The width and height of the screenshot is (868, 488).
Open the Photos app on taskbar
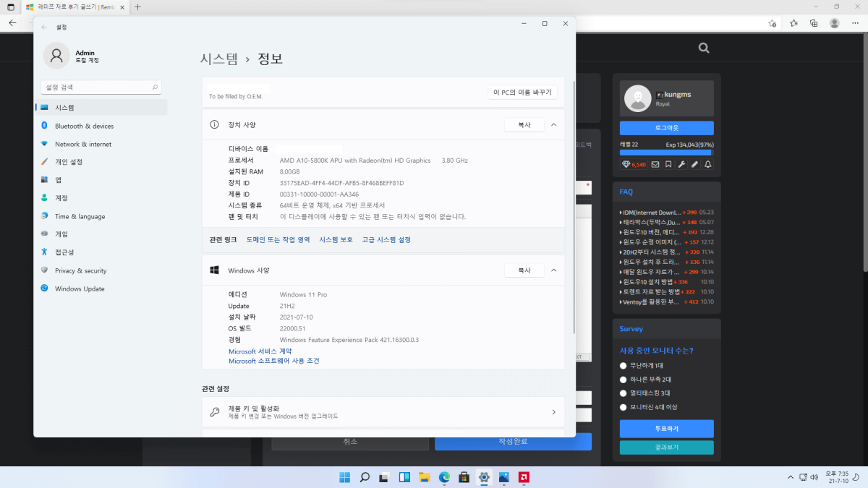pyautogui.click(x=503, y=477)
